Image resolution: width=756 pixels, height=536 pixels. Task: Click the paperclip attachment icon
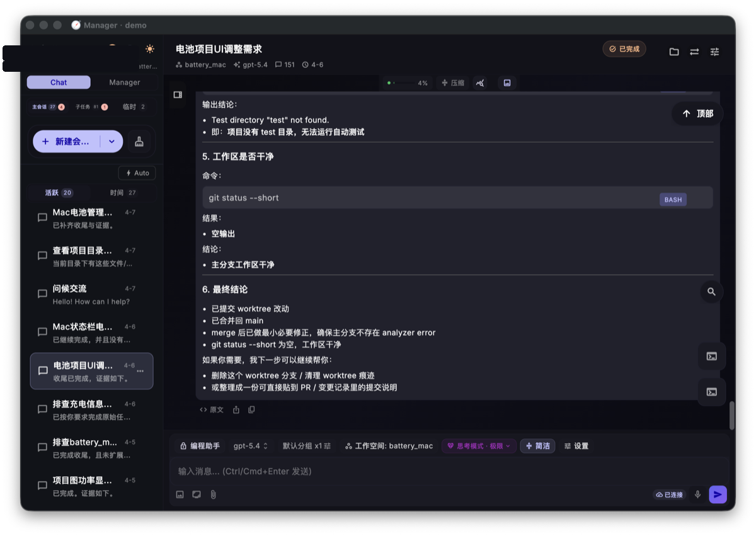214,494
